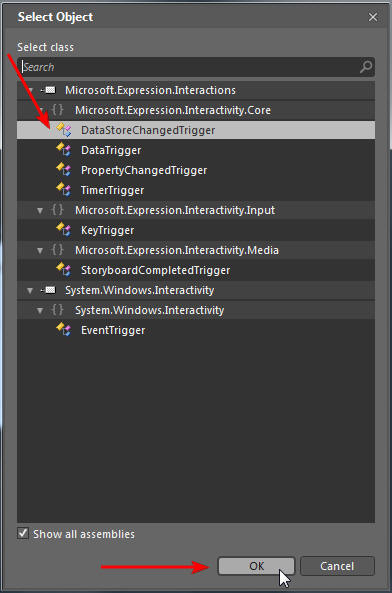Collapse Microsoft.Expression.Interactivity.Media namespace

click(40, 251)
